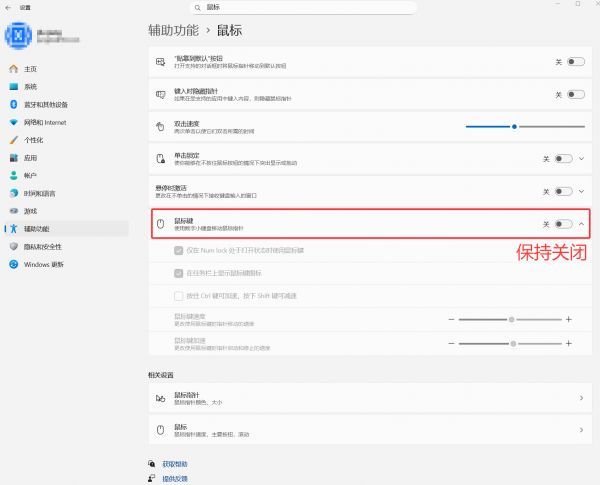Increase 鼠标键速度 with the plus button

click(569, 319)
